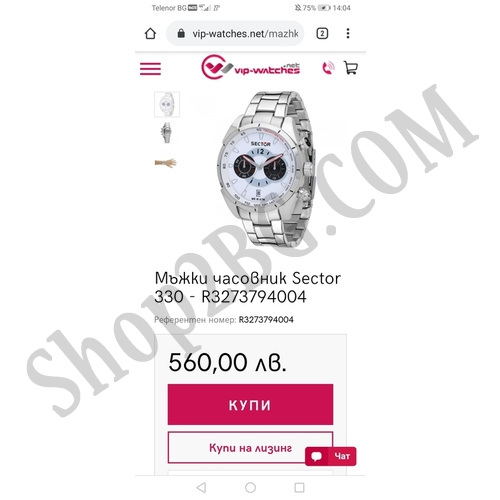Click the Купи на лизинг button

[250, 448]
